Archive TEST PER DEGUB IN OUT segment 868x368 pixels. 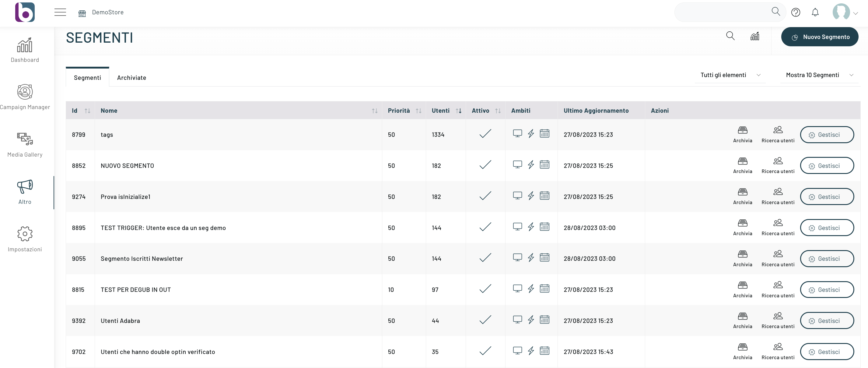pyautogui.click(x=742, y=290)
